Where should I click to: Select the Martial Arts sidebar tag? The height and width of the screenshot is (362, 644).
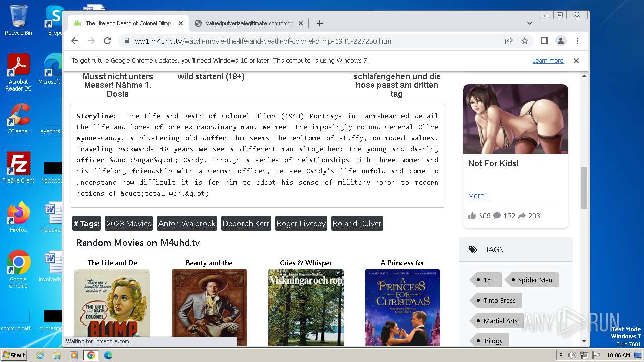[497, 321]
